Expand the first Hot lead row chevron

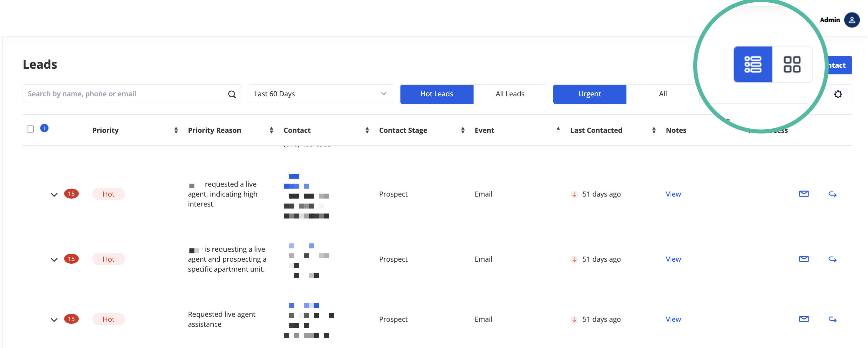point(54,195)
